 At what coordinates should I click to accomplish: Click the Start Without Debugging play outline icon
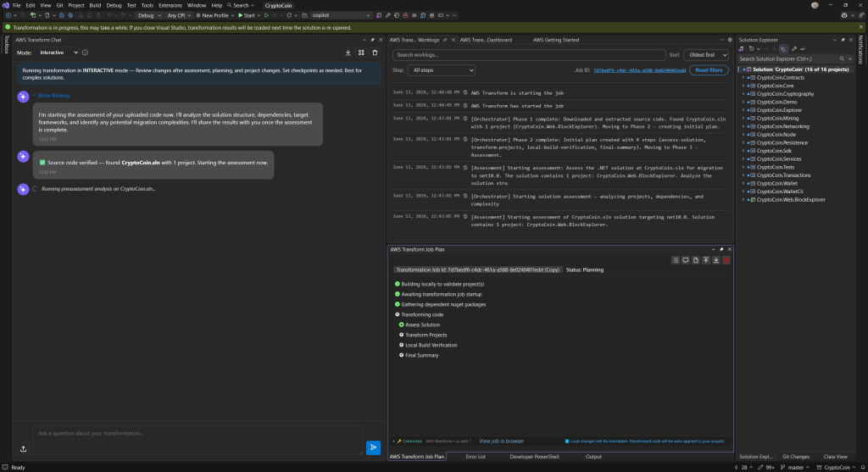tap(266, 15)
